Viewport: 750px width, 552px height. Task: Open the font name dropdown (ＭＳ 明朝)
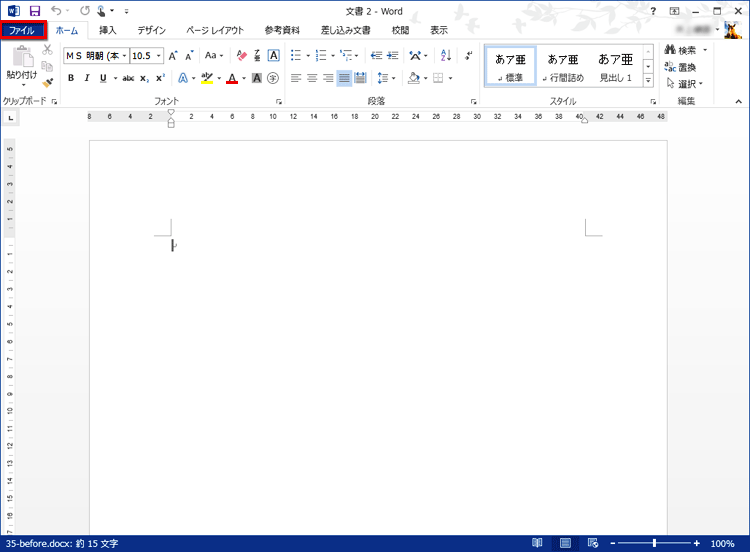tap(124, 55)
